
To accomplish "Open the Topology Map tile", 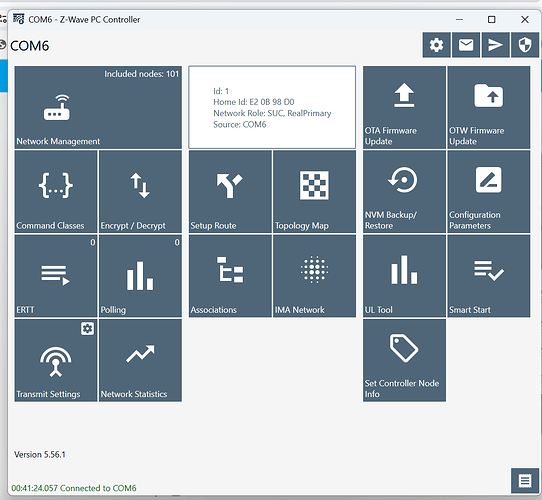I will (x=314, y=192).
